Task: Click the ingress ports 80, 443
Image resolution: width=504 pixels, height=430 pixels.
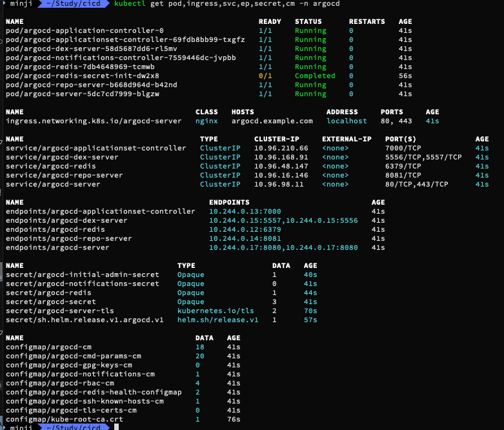Action: pyautogui.click(x=396, y=121)
